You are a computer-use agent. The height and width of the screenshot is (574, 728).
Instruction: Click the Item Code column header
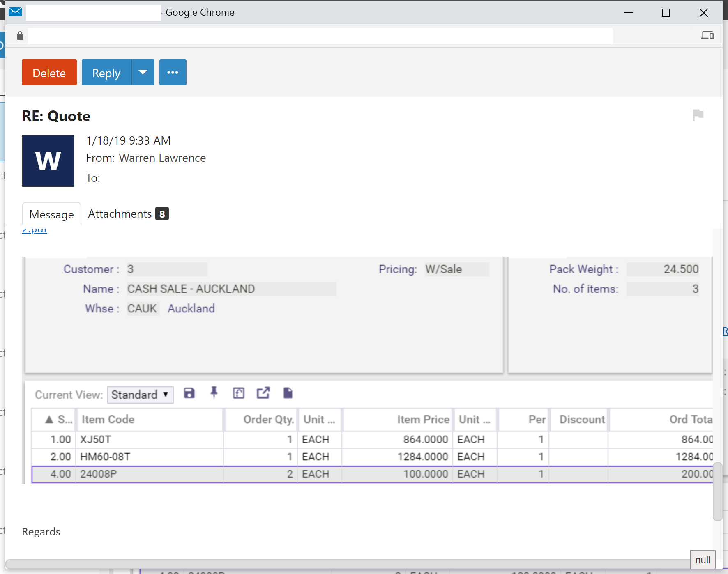click(108, 419)
